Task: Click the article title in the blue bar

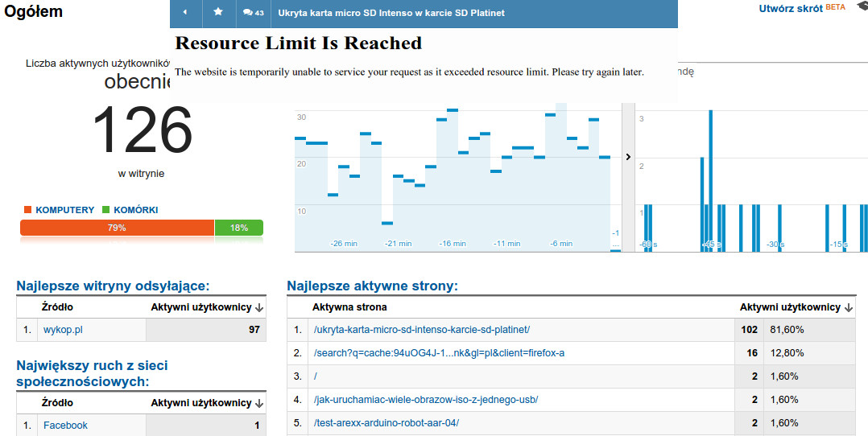Action: click(391, 13)
